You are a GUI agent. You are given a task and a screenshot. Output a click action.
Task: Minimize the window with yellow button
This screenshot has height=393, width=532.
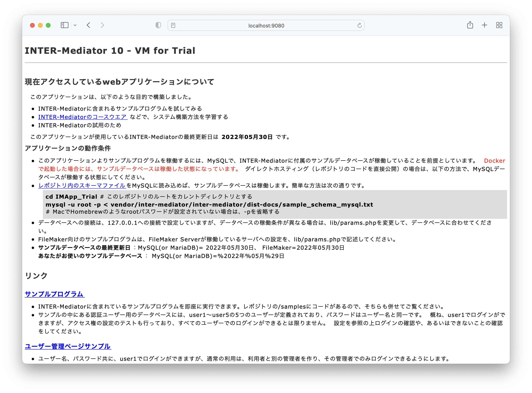(40, 25)
